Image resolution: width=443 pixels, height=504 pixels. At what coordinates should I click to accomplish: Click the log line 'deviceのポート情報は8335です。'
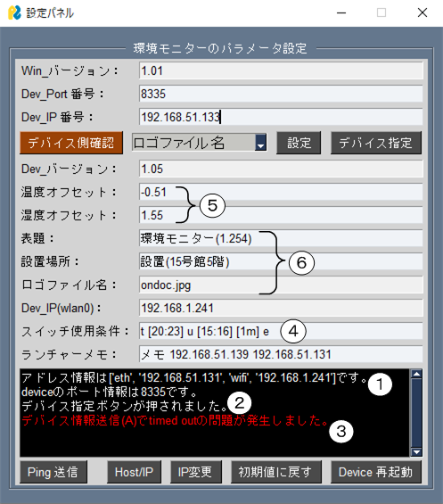(x=110, y=392)
